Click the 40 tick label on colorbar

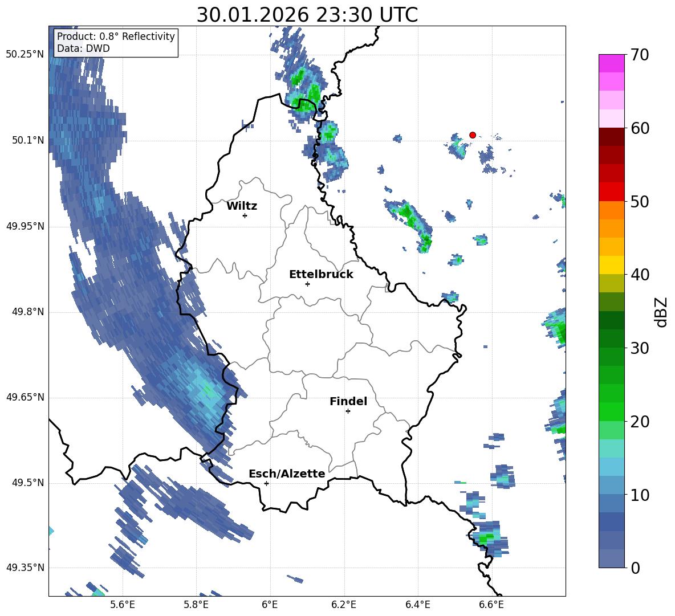click(x=640, y=275)
